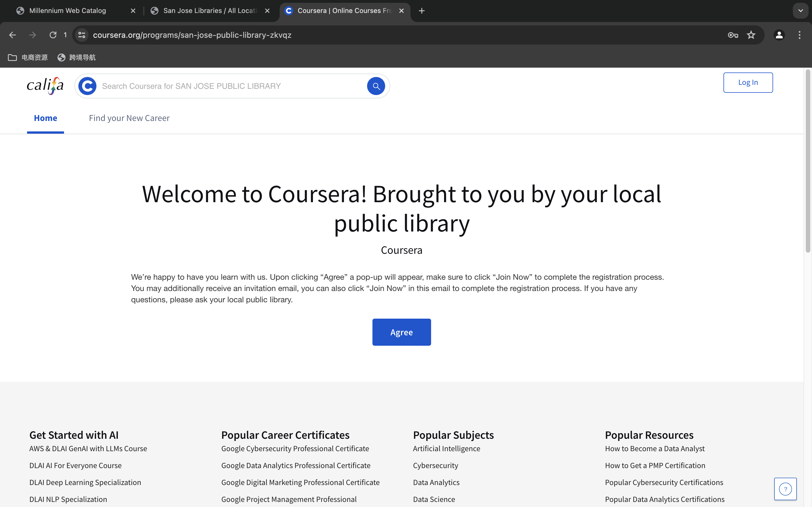Viewport: 812px width, 507px height.
Task: Open Popular Cybersecurity Certifications link
Action: (x=664, y=482)
